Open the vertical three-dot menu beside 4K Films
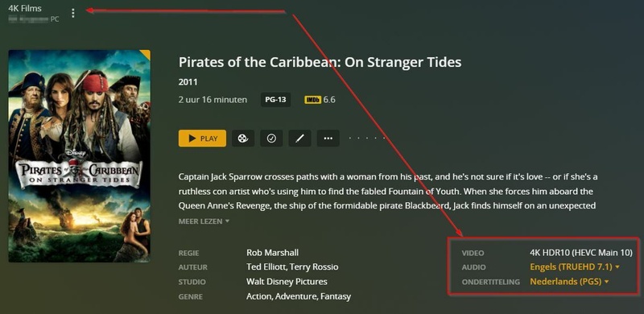This screenshot has width=644, height=314. (x=73, y=13)
